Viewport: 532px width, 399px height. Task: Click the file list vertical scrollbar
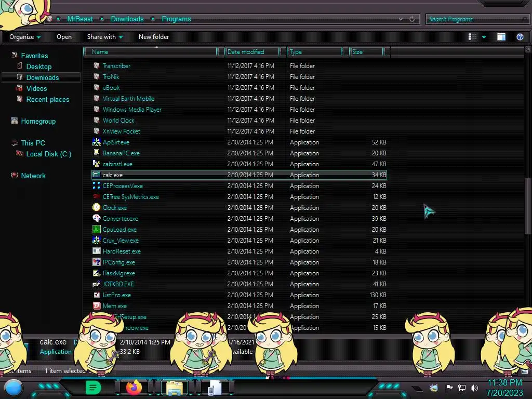pyautogui.click(x=528, y=206)
